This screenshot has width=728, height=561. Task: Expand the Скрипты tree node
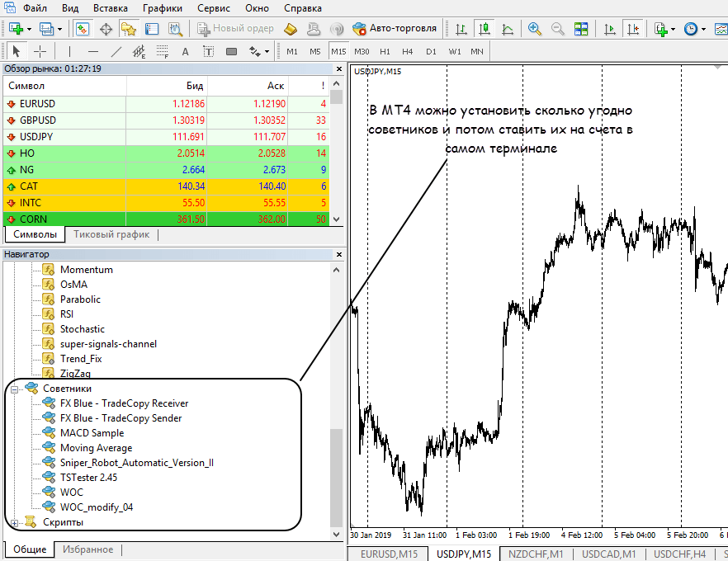tap(14, 522)
